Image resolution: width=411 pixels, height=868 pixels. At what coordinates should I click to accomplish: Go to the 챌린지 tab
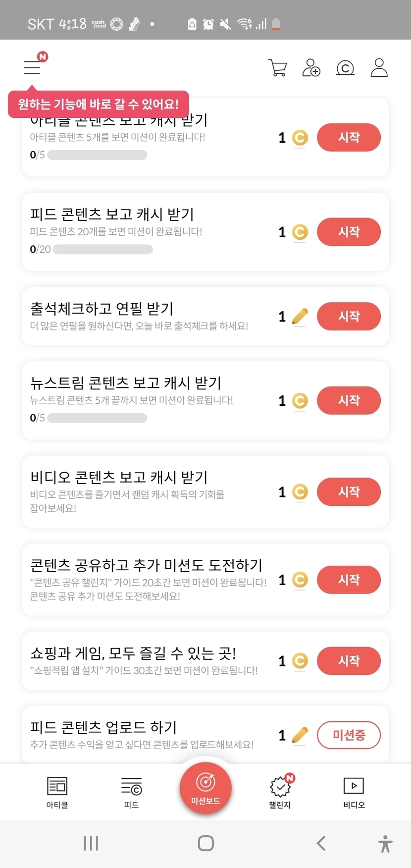(x=280, y=792)
